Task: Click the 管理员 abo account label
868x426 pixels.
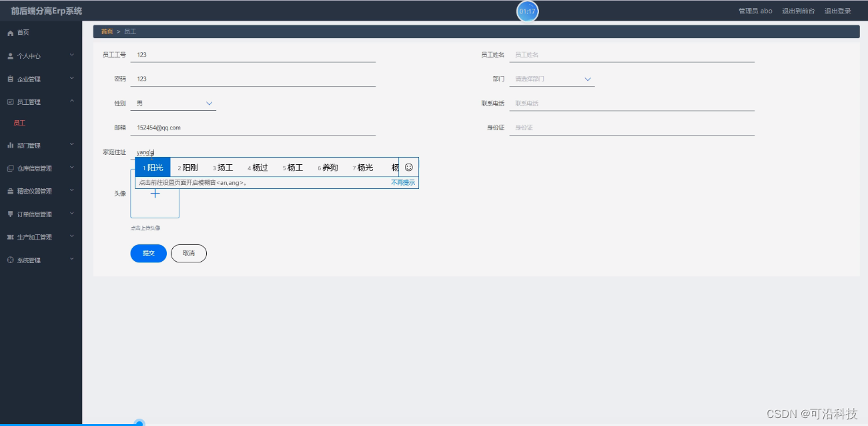Action: point(755,11)
